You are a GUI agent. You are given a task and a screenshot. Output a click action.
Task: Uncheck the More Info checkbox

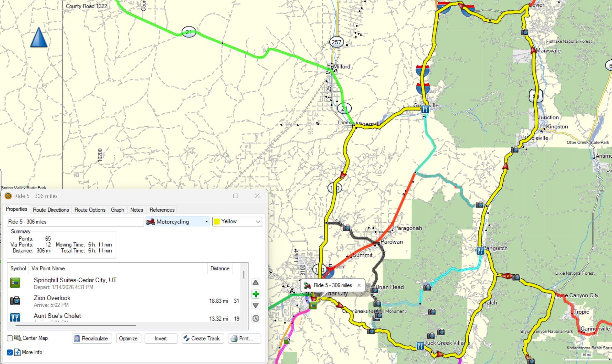tap(10, 352)
